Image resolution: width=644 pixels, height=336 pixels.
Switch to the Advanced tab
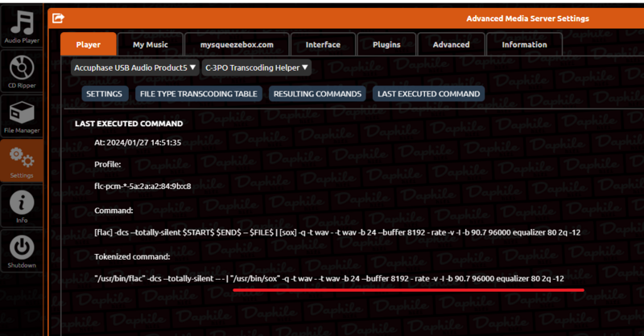(x=450, y=45)
